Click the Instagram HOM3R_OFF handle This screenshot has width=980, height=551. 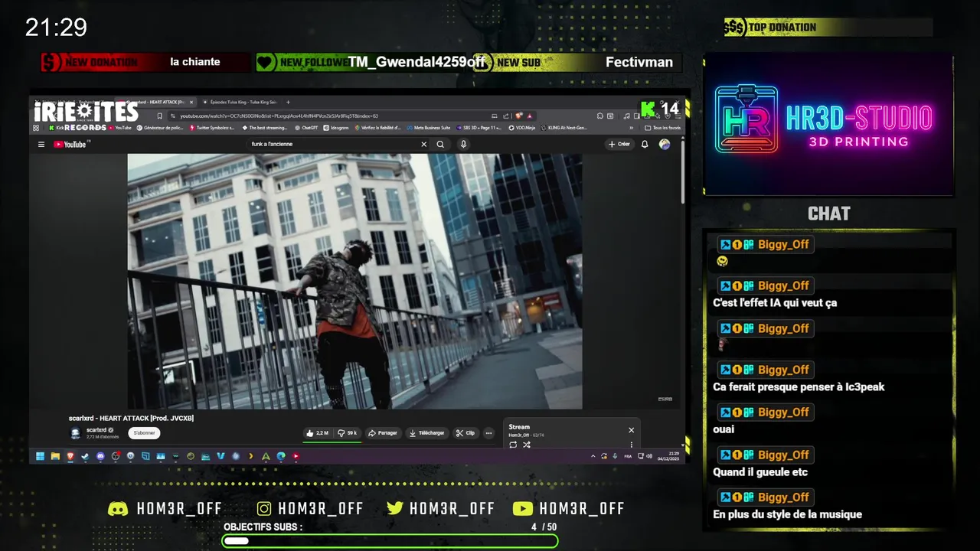click(321, 509)
